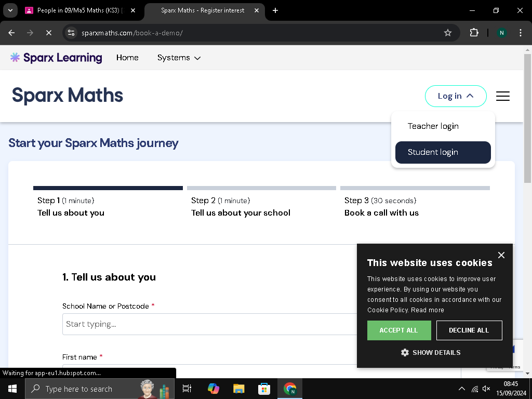Switch to People in 09/Ma5 Maths tab

coord(81,10)
